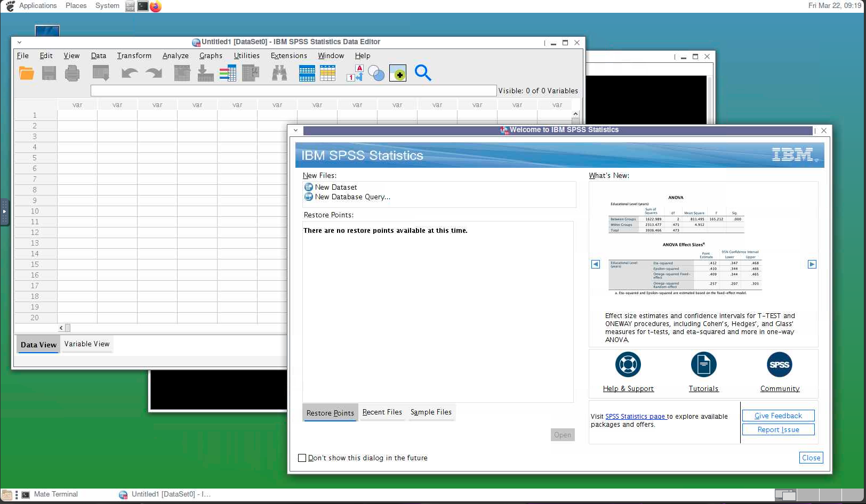Show next What's New slide
This screenshot has height=504, width=866.
[812, 264]
